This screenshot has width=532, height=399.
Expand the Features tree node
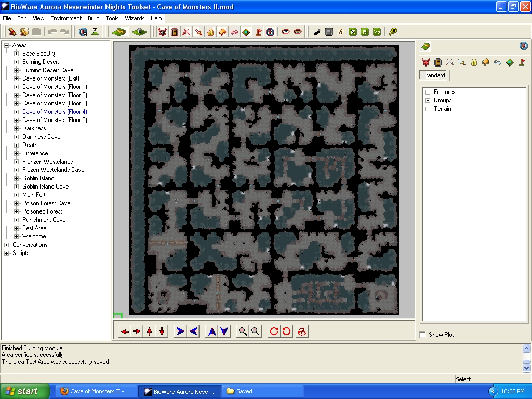(428, 92)
